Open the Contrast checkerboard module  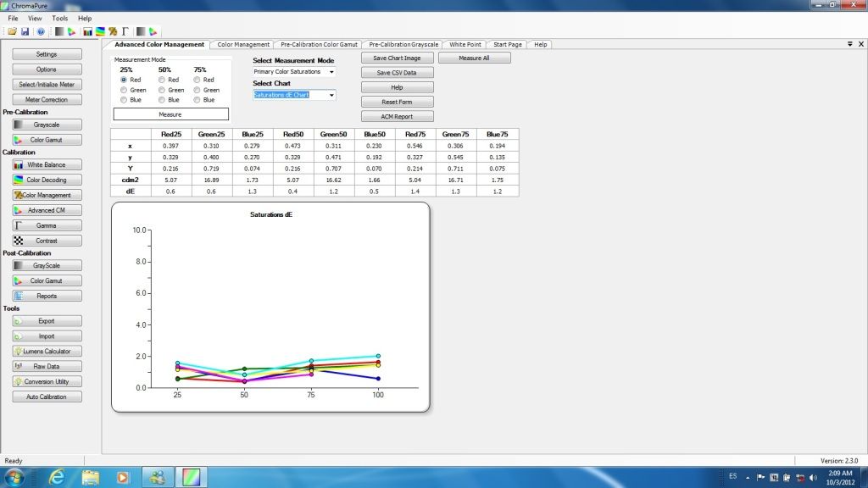pyautogui.click(x=47, y=241)
